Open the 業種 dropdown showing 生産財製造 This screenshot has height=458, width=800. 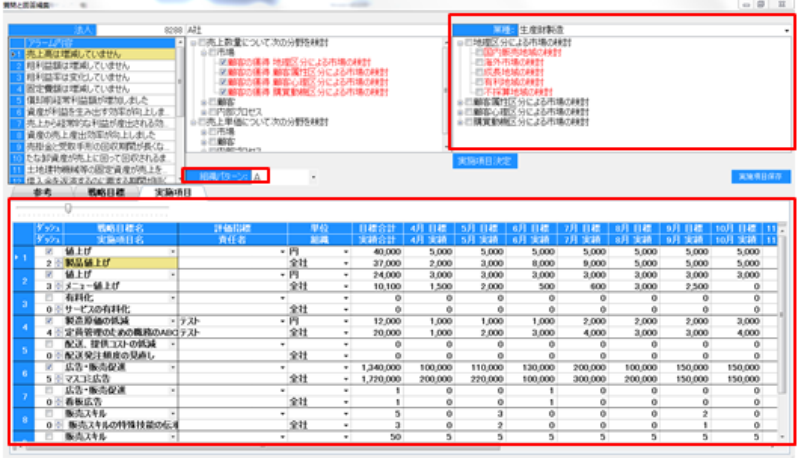click(787, 30)
